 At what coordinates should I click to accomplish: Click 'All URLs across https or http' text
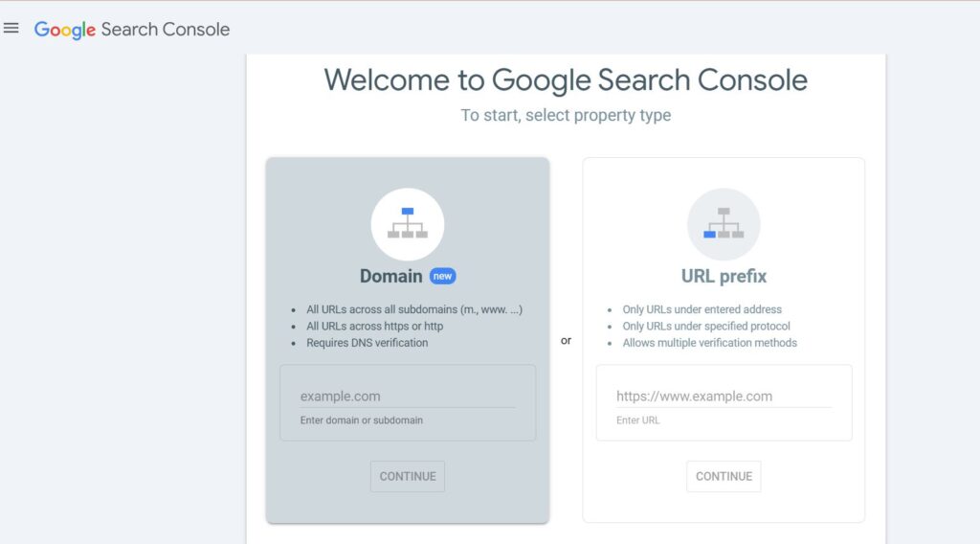(x=374, y=327)
